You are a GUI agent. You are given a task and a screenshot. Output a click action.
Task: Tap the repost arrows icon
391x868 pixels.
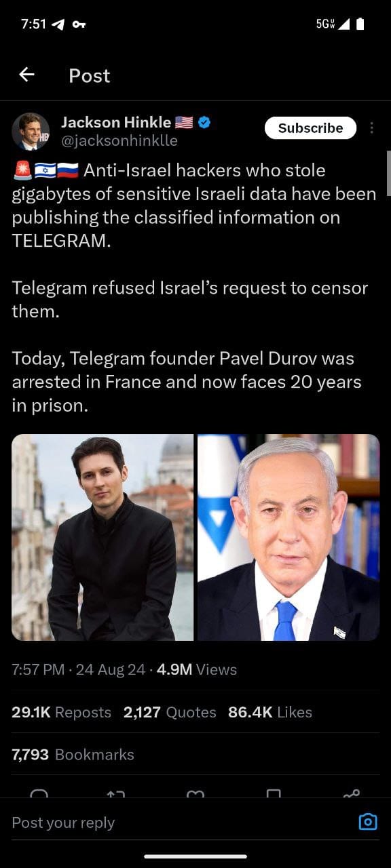point(116,793)
